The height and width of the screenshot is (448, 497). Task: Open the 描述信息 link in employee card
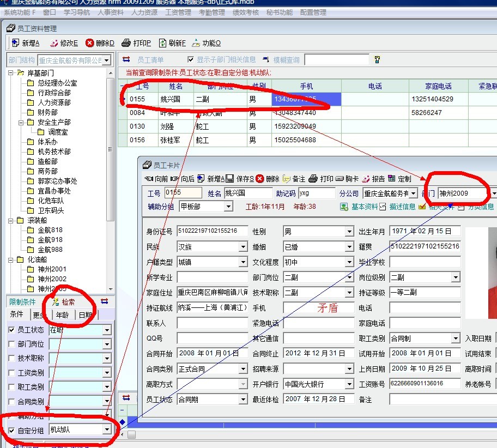click(401, 207)
